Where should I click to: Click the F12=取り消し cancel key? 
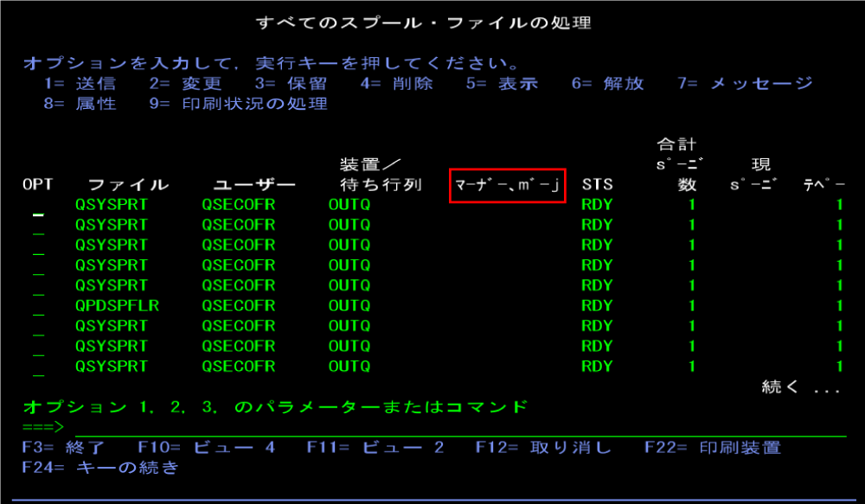click(543, 447)
